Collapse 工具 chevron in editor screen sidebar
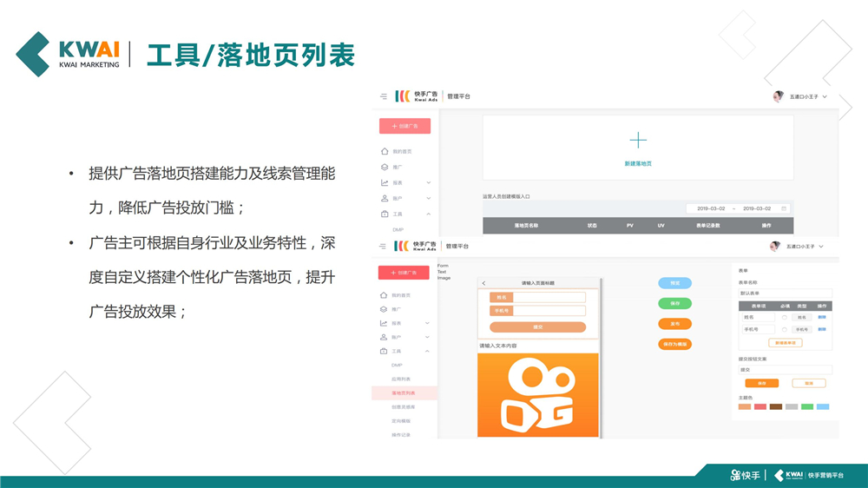The height and width of the screenshot is (488, 868). (x=427, y=351)
